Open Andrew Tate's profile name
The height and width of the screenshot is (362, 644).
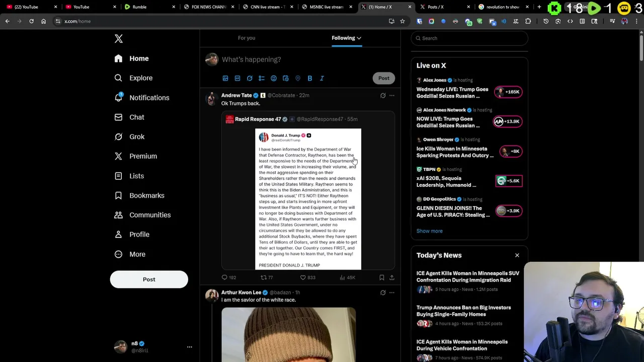coord(236,96)
